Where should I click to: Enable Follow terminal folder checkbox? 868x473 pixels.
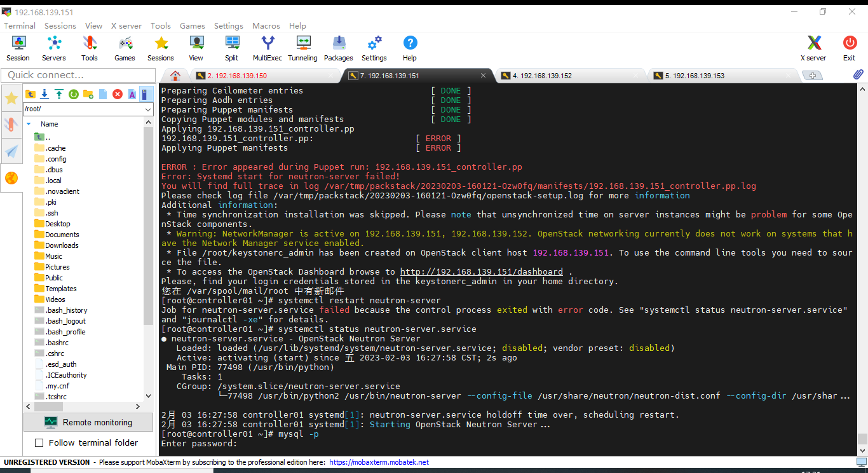39,442
